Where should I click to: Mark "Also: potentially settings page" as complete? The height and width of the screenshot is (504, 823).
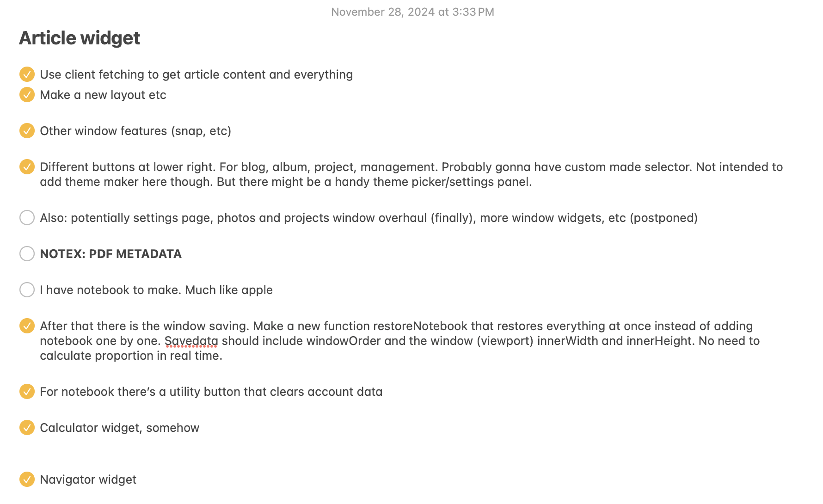pos(27,217)
